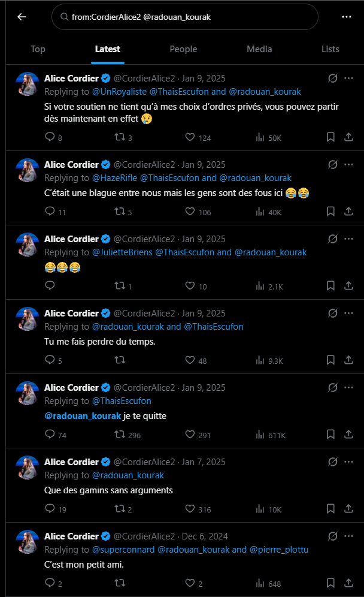Open the three-dot more options menu

(347, 17)
